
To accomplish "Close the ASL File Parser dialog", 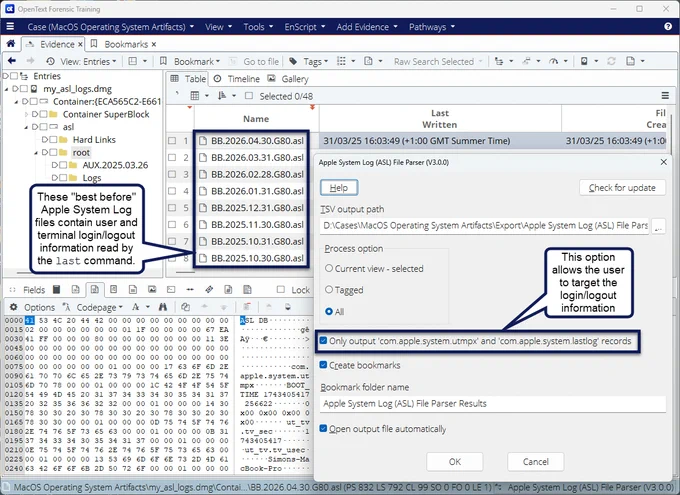I will 664,162.
